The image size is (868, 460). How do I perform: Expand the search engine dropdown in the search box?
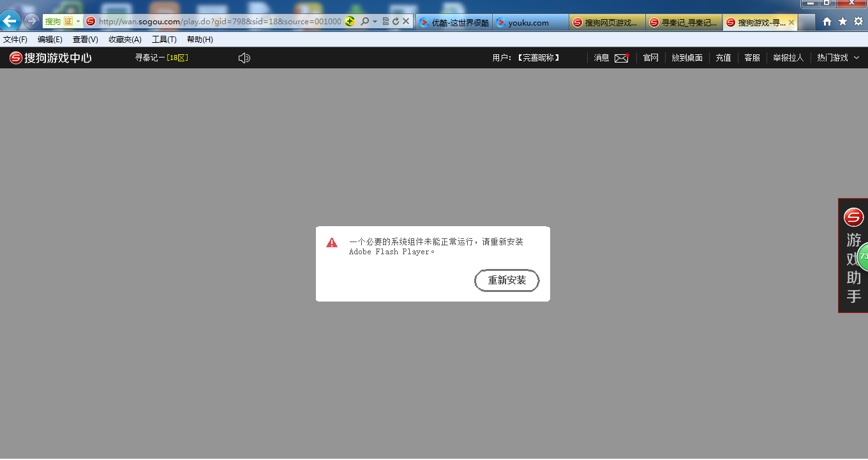click(78, 20)
